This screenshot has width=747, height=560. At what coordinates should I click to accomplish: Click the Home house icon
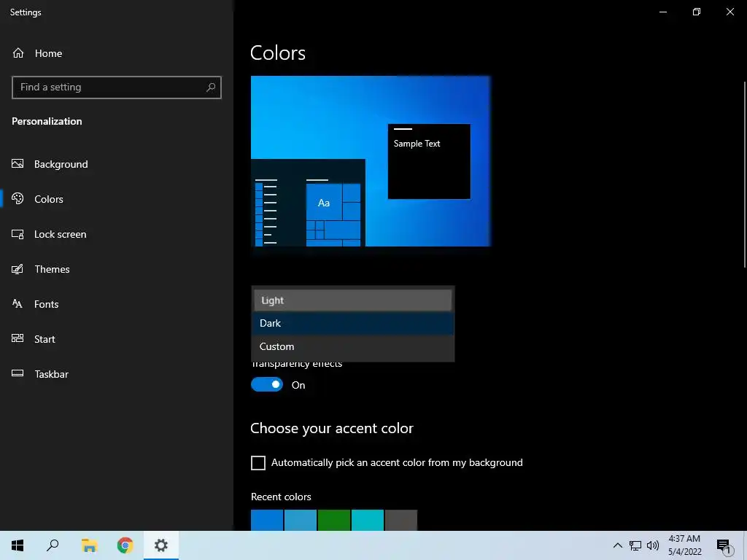click(18, 52)
